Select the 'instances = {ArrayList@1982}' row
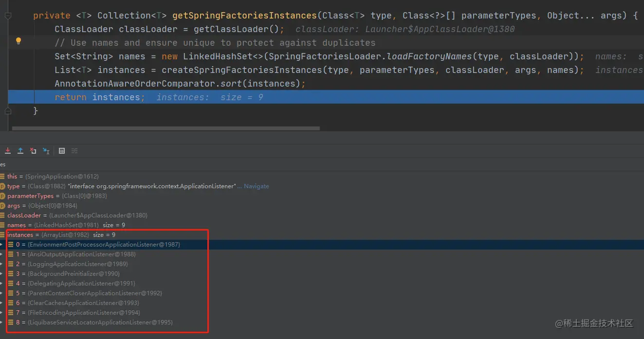This screenshot has width=644, height=339. click(322, 235)
